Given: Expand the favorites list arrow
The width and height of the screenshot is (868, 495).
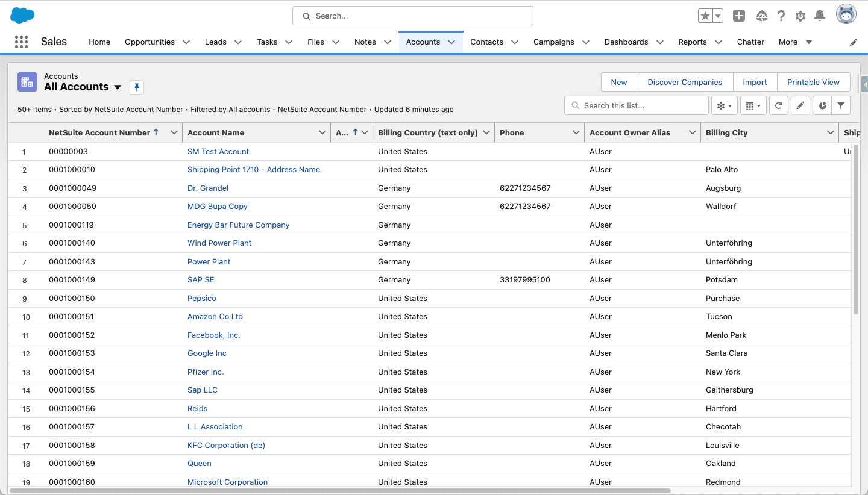Looking at the screenshot, I should pyautogui.click(x=718, y=16).
